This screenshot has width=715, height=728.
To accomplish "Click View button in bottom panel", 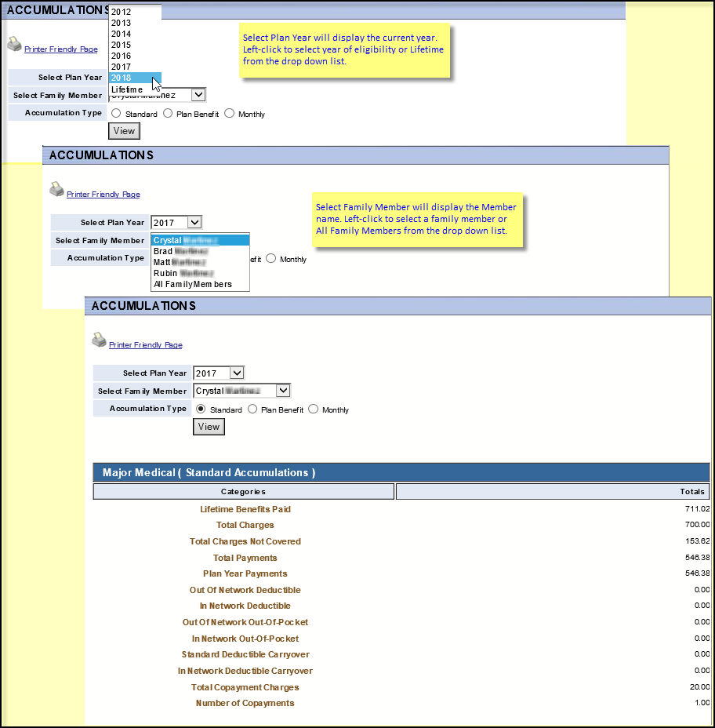I will click(209, 427).
